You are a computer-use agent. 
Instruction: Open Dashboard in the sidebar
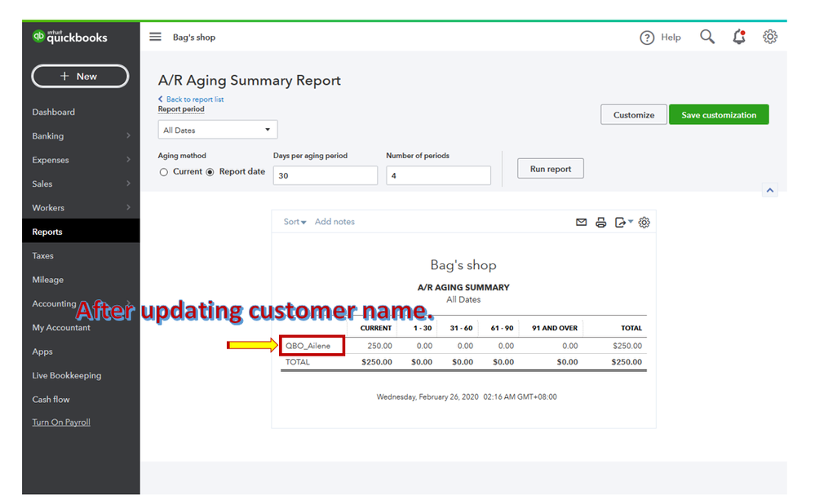click(x=54, y=113)
